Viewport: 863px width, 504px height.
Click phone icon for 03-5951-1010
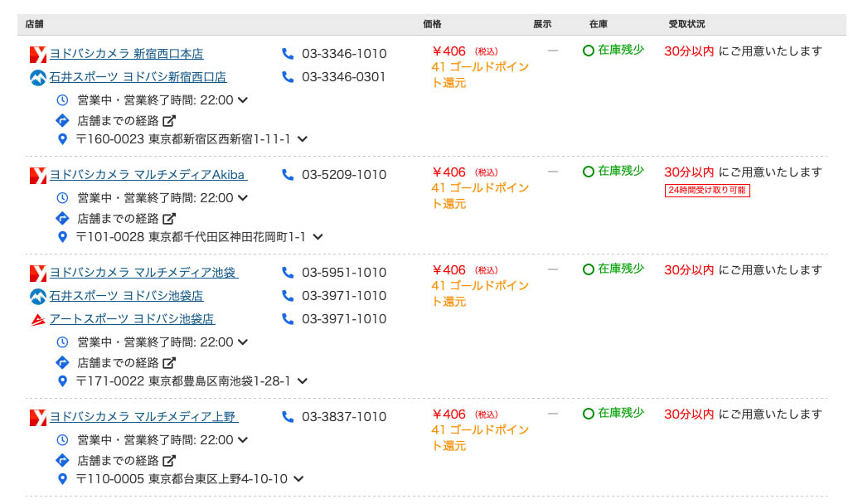(288, 273)
